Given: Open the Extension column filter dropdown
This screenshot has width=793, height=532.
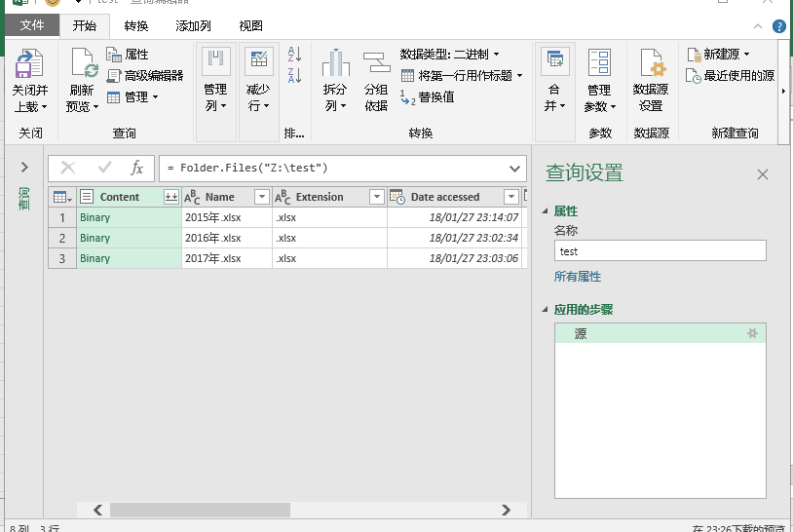Looking at the screenshot, I should (377, 197).
